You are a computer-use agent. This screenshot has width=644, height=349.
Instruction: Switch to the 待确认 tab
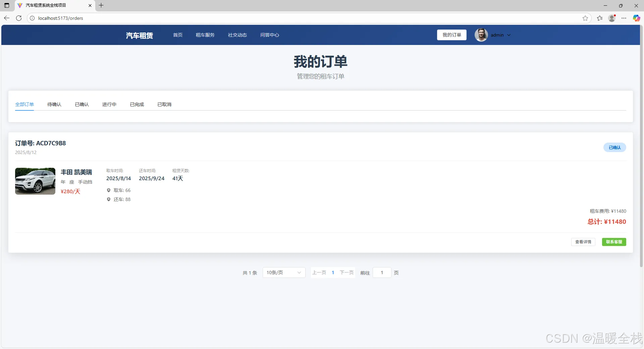[54, 104]
